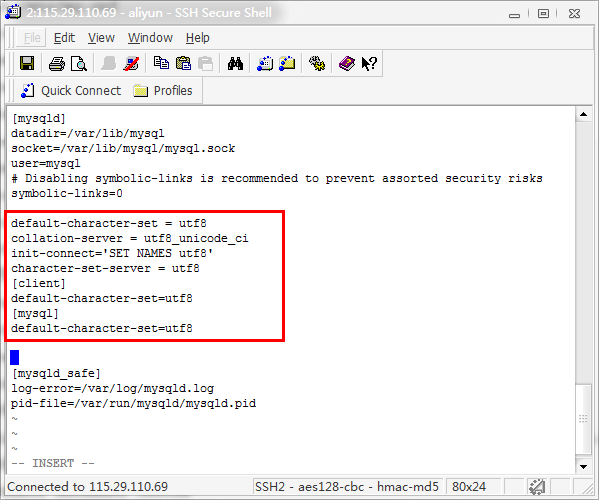599x500 pixels.
Task: Click "init-connect='SET NAMES utf8'" line
Action: (112, 253)
